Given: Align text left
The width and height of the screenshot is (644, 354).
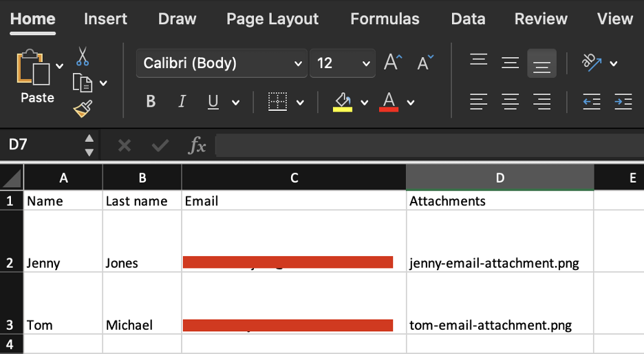Looking at the screenshot, I should 478,101.
